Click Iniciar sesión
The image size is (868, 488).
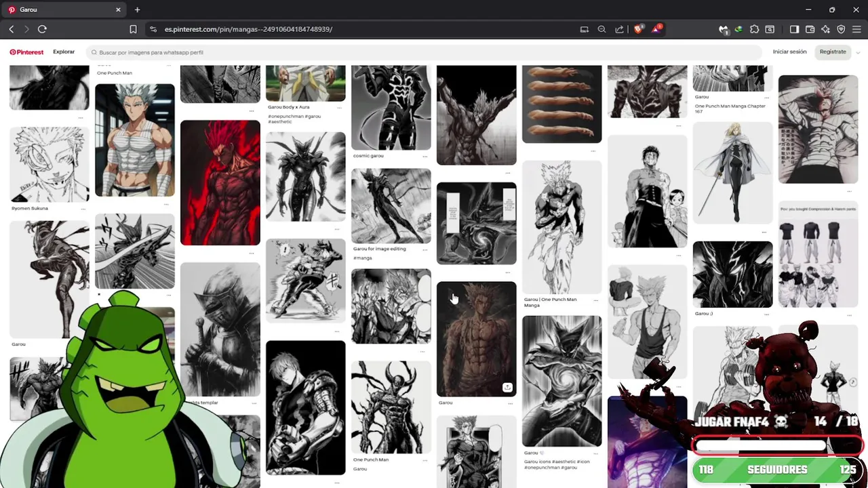coord(789,52)
